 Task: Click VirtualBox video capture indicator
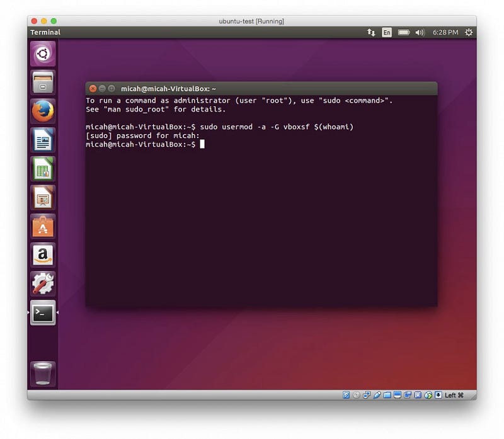[408, 395]
